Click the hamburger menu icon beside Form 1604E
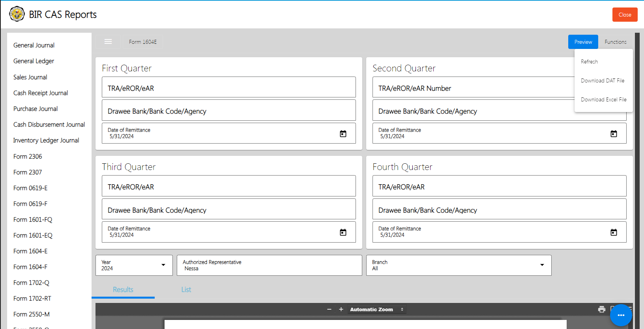The height and width of the screenshot is (329, 644). [x=108, y=42]
